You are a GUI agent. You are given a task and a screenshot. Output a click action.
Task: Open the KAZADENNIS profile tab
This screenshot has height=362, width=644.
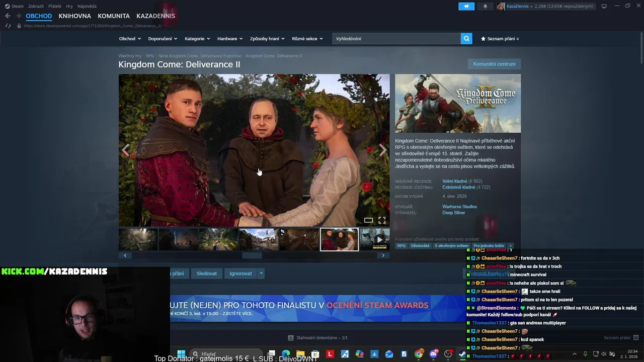pyautogui.click(x=156, y=16)
